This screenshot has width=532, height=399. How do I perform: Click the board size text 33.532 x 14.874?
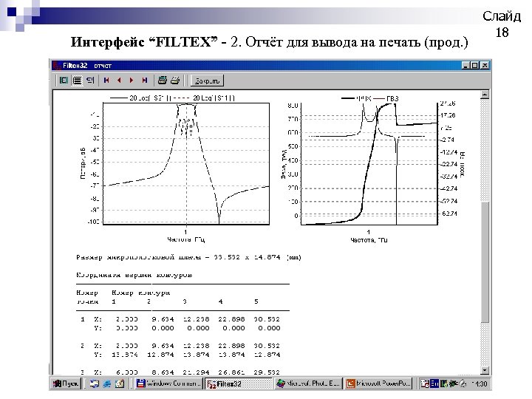click(247, 257)
